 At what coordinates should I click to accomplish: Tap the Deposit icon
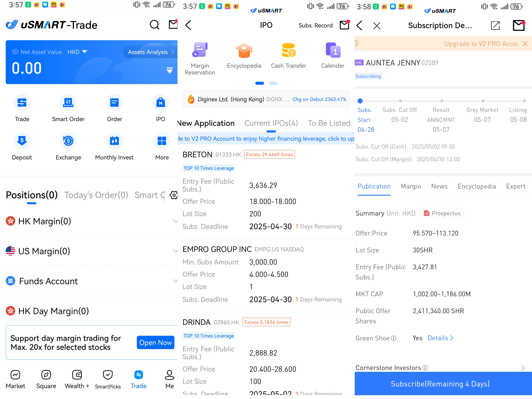[22, 141]
